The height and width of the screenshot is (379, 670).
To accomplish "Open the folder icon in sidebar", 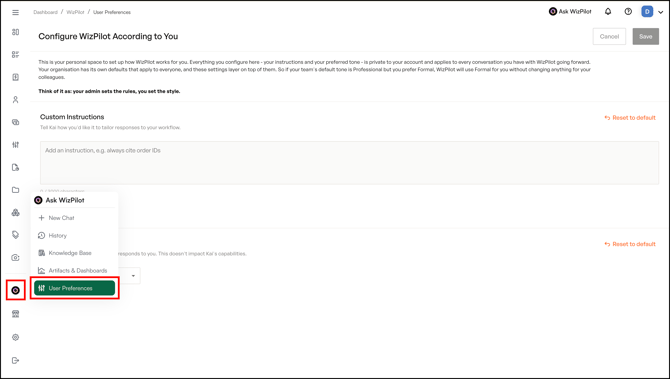I will (x=15, y=190).
